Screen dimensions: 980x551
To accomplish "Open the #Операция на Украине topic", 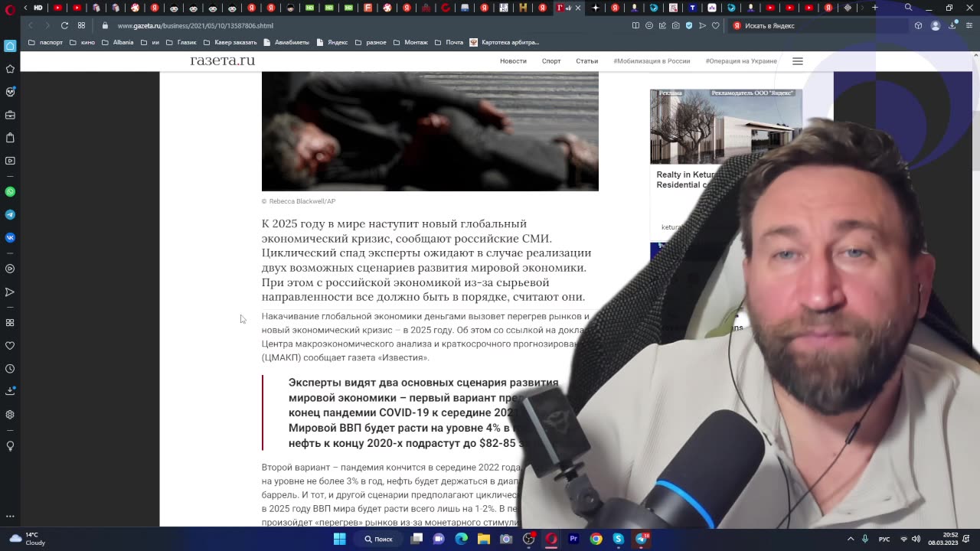I will 741,61.
